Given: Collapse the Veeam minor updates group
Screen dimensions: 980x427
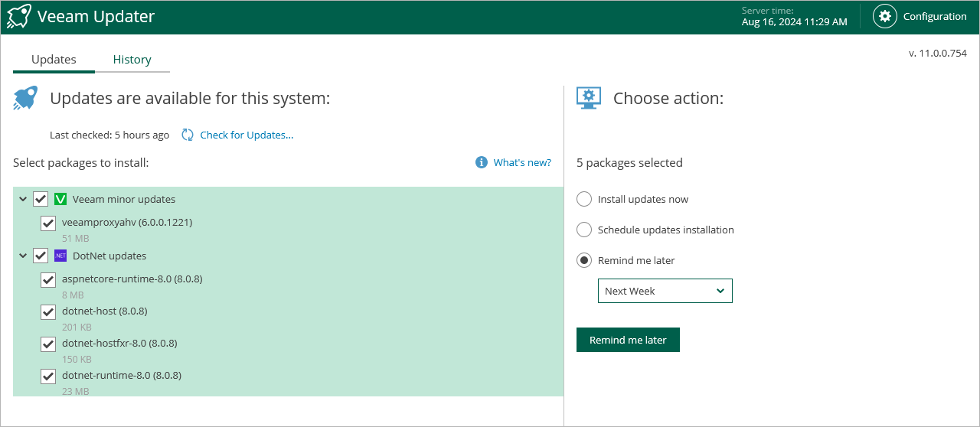Looking at the screenshot, I should (23, 199).
